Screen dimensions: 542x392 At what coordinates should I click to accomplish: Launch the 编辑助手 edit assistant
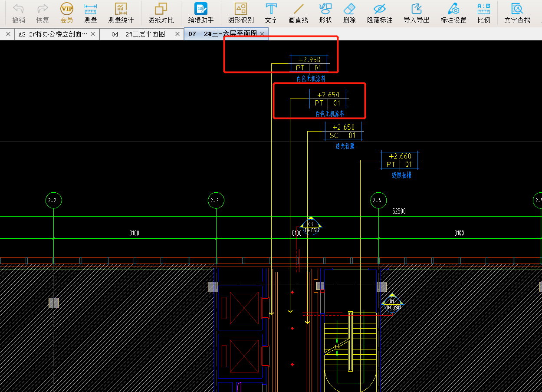pos(201,9)
